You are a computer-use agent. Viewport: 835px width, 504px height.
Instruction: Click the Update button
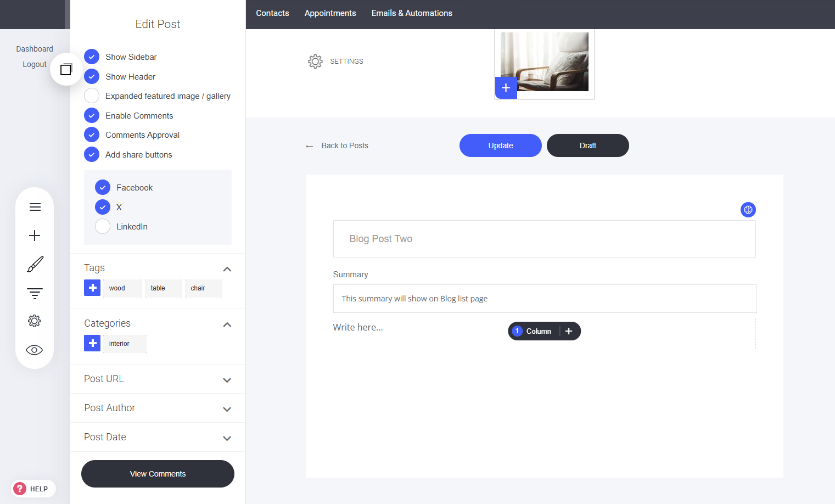click(x=500, y=145)
